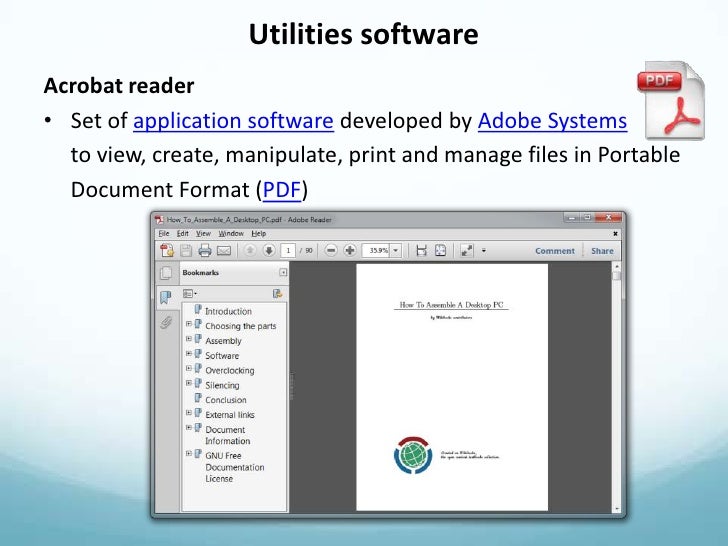Click the Create PDF online toolbar icon
The width and height of the screenshot is (728, 546).
pyautogui.click(x=167, y=251)
